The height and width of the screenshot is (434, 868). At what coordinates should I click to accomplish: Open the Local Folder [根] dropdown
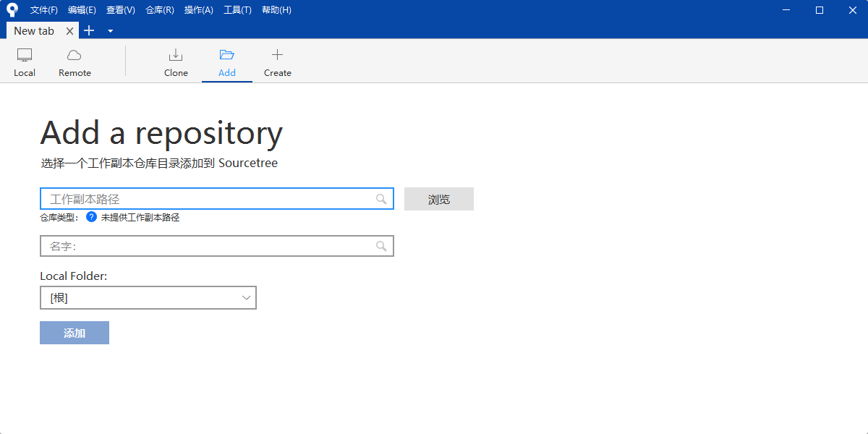click(x=148, y=298)
